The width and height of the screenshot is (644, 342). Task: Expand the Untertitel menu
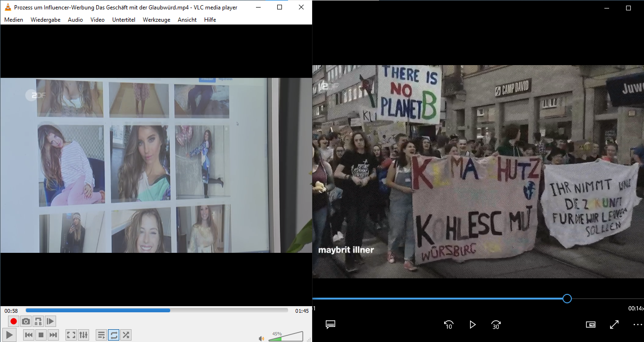click(124, 20)
